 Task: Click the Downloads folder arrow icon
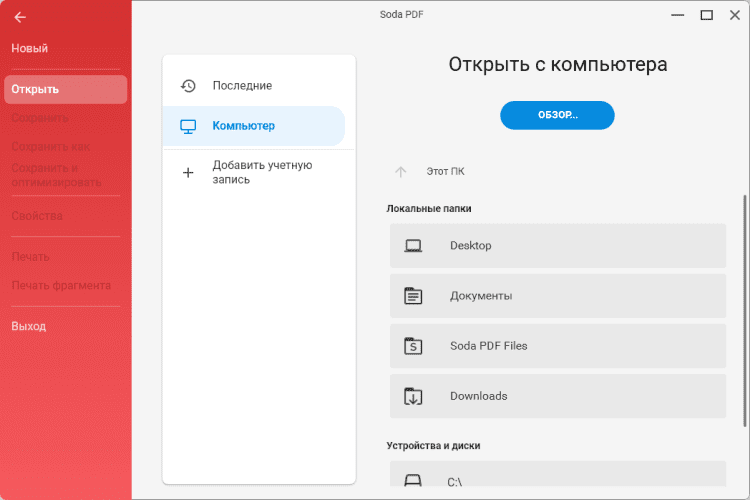coord(413,396)
